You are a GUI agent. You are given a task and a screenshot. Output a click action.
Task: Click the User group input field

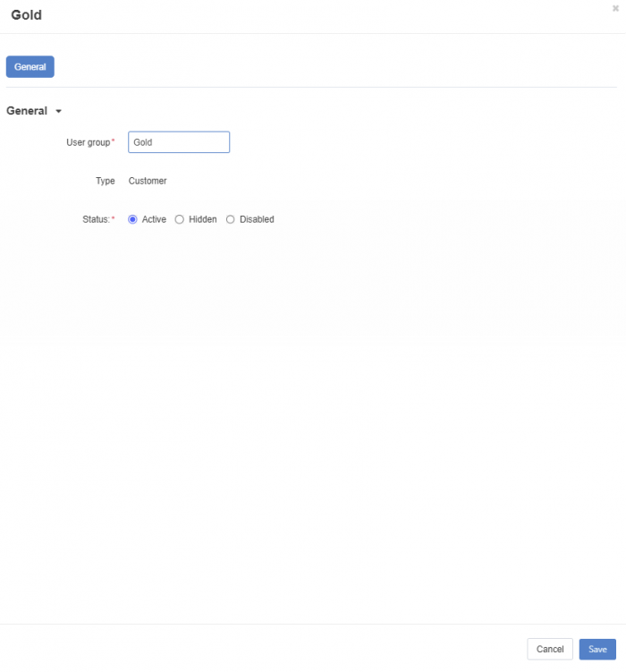pyautogui.click(x=179, y=142)
